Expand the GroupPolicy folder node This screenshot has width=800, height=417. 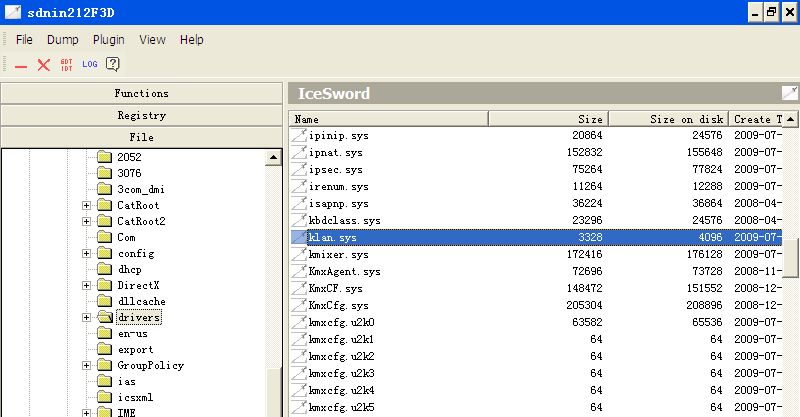click(87, 365)
